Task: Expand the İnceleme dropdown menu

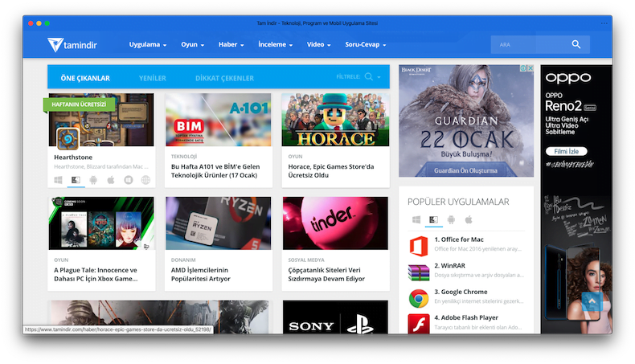Action: pyautogui.click(x=275, y=44)
